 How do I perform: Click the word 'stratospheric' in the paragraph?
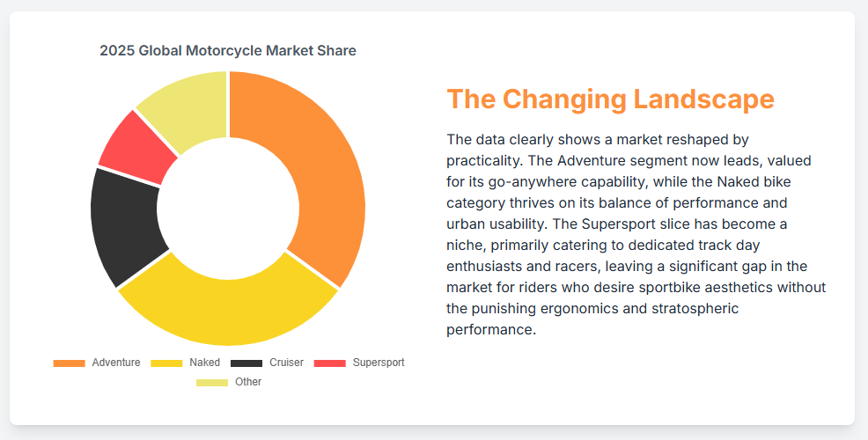coord(697,309)
